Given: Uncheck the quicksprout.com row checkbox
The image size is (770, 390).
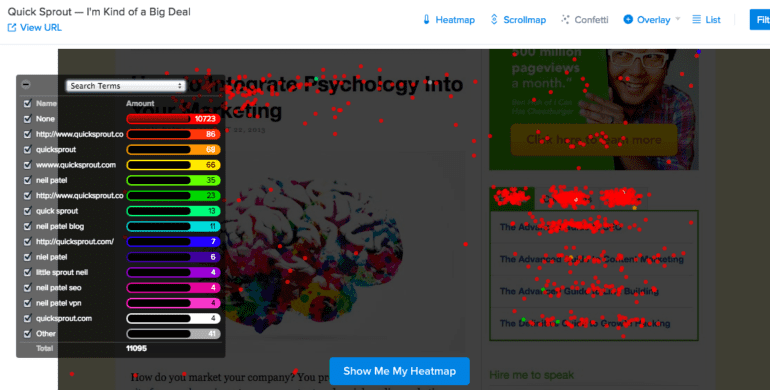Looking at the screenshot, I should [28, 318].
